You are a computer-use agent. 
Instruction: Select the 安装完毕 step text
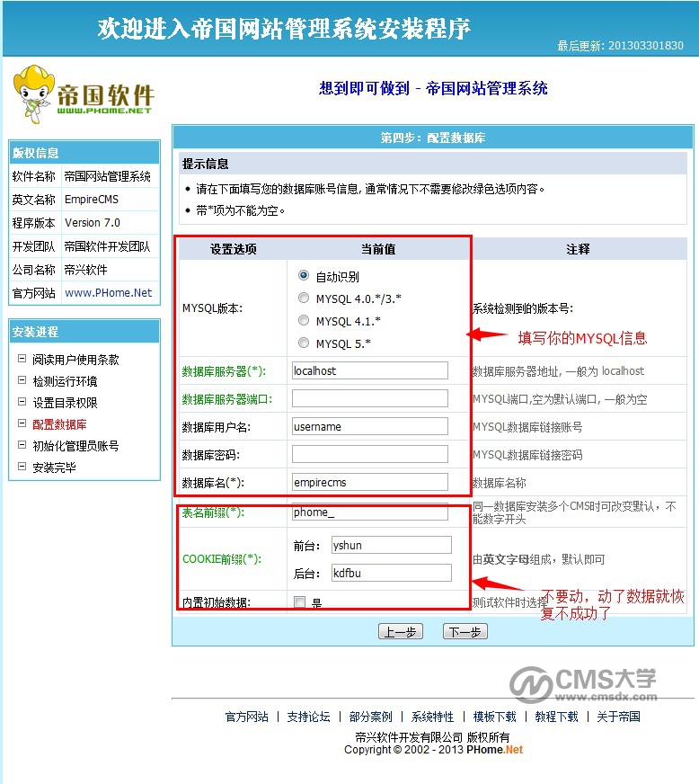[54, 468]
